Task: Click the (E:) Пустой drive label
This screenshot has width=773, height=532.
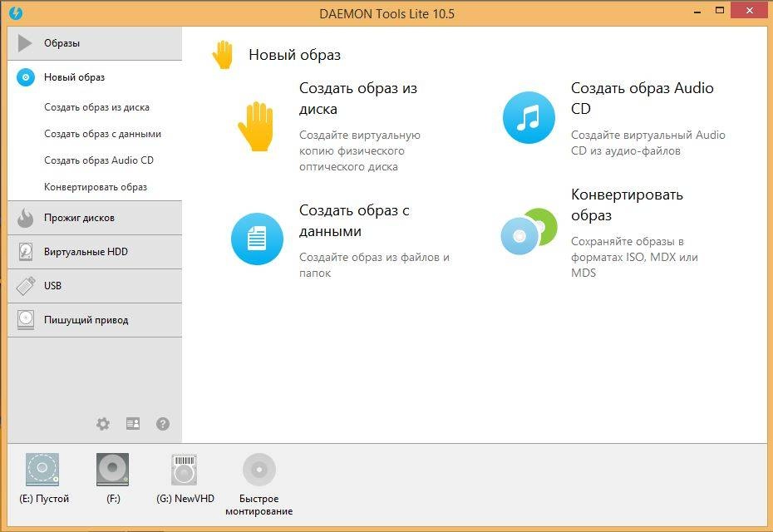Action: click(44, 499)
